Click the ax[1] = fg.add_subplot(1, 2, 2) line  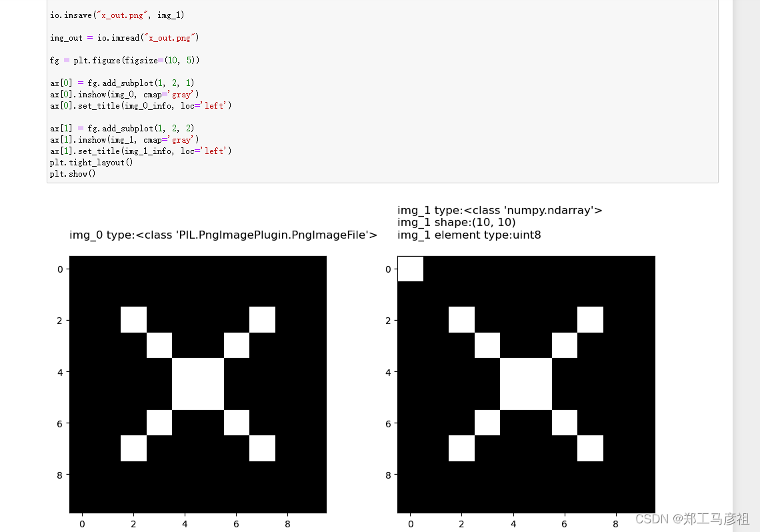121,129
